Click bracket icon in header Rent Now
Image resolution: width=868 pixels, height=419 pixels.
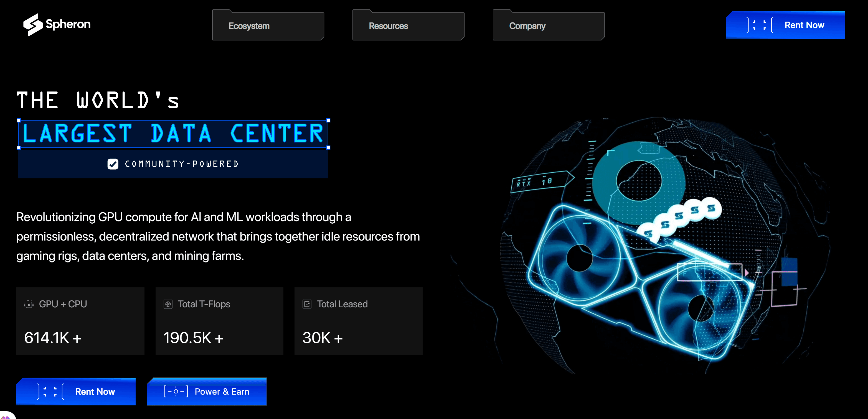(760, 25)
